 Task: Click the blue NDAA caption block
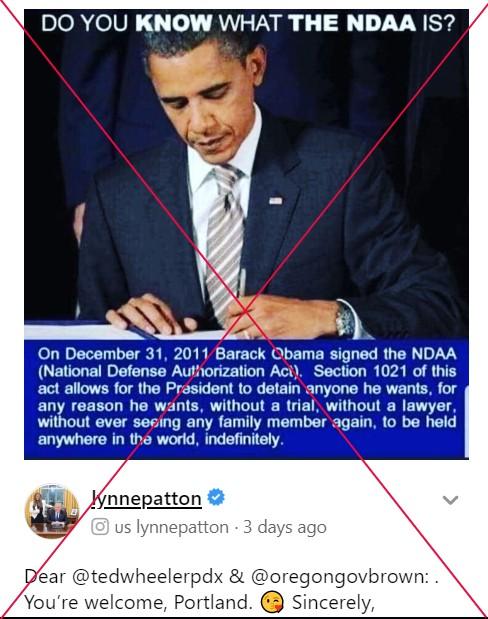(x=246, y=399)
